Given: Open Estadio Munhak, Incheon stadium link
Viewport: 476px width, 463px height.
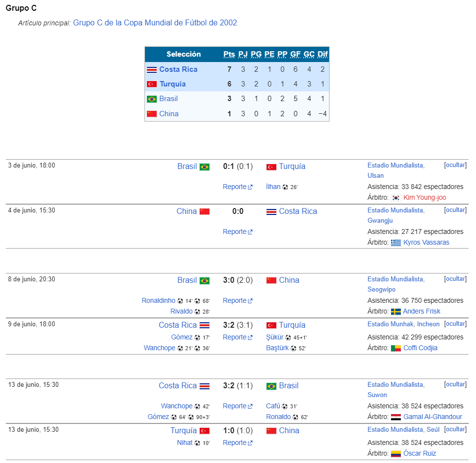Looking at the screenshot, I should point(403,324).
